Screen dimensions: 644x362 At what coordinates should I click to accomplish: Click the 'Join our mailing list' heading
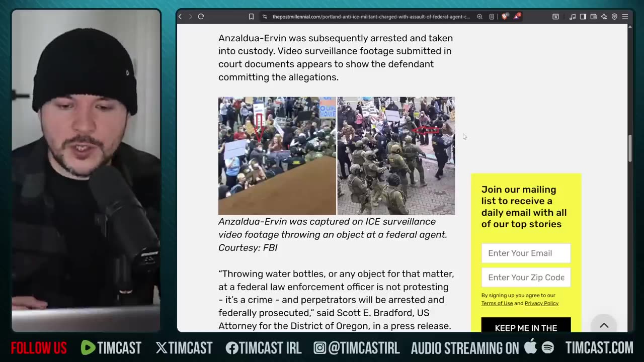[524, 207]
